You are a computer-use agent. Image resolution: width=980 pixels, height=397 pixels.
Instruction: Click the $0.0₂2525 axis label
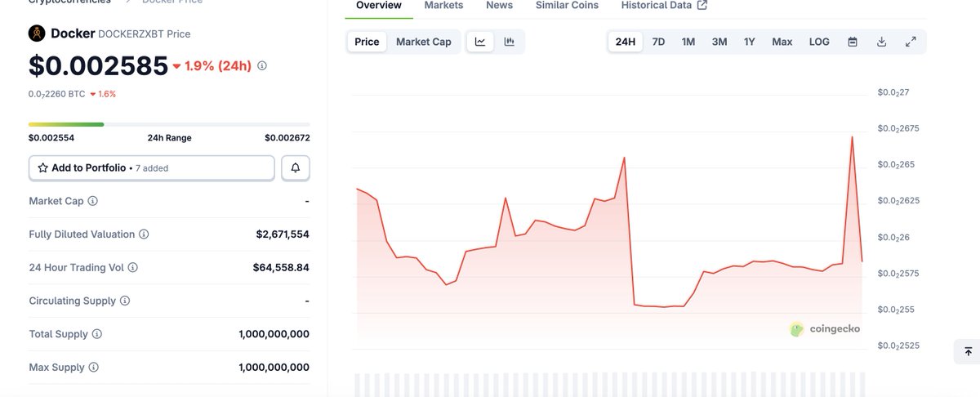pyautogui.click(x=898, y=346)
